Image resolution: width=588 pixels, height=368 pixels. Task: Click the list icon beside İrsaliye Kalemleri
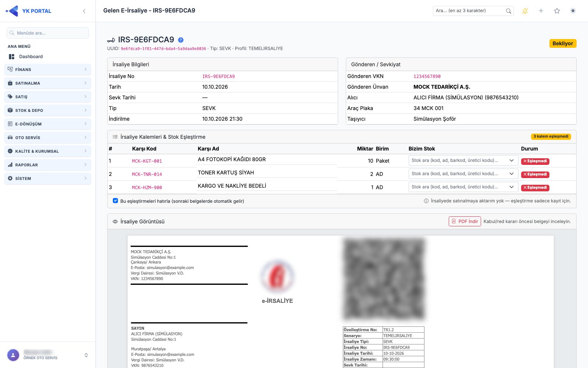click(x=115, y=137)
